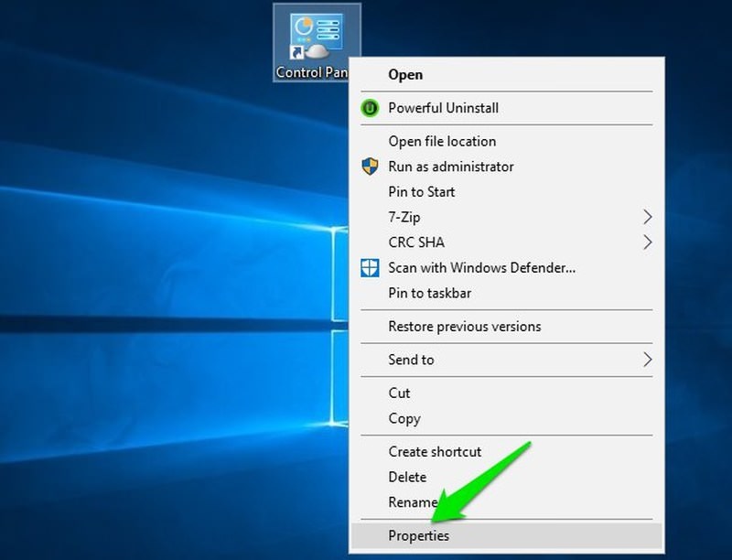The image size is (732, 560).
Task: Click the Windows Defender shield icon
Action: point(369,268)
